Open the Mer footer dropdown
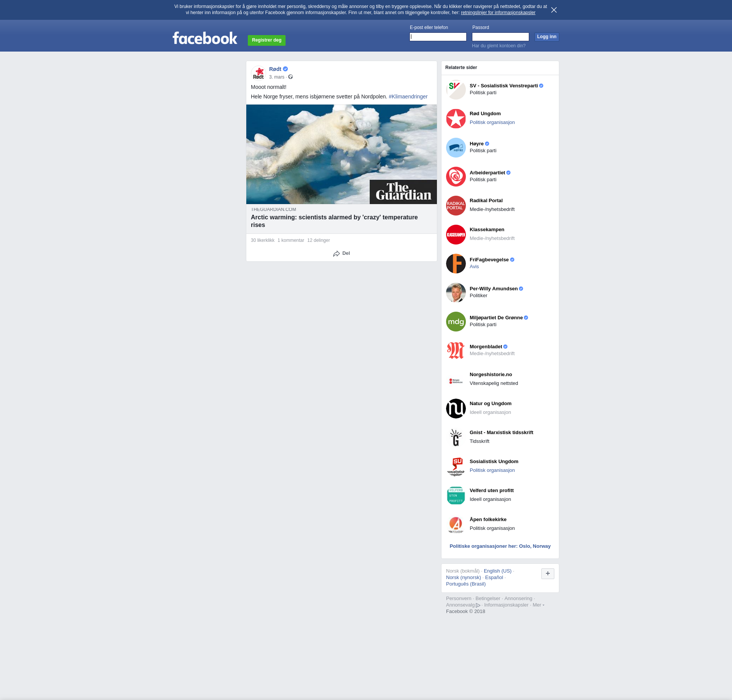Screen dimensions: 732x700 tap(538, 605)
